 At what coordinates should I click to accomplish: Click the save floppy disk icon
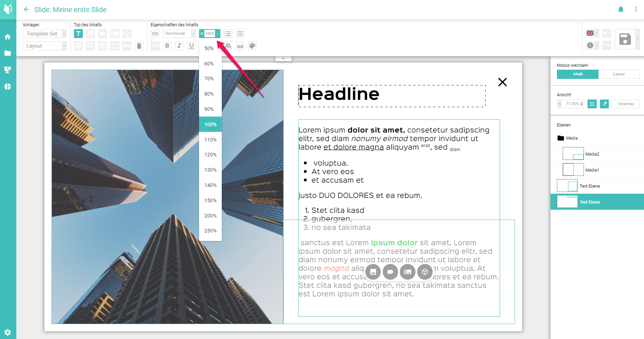click(x=625, y=39)
